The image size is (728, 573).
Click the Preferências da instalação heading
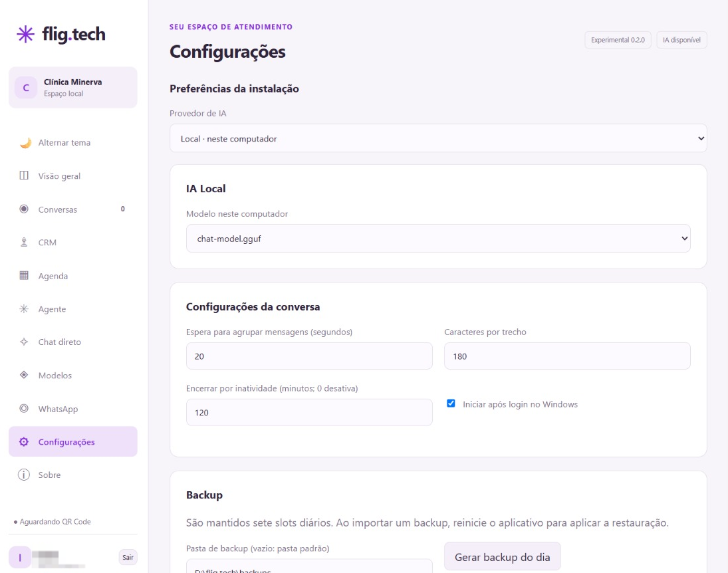234,88
